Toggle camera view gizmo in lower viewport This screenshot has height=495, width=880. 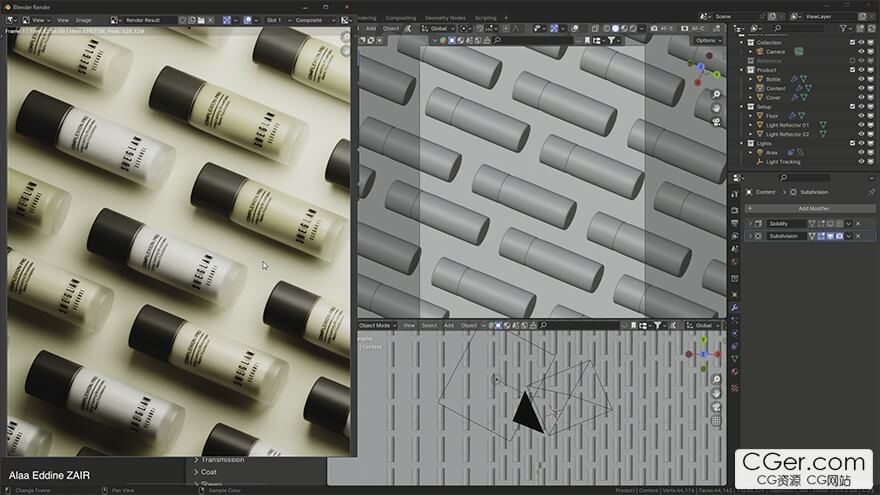(716, 407)
